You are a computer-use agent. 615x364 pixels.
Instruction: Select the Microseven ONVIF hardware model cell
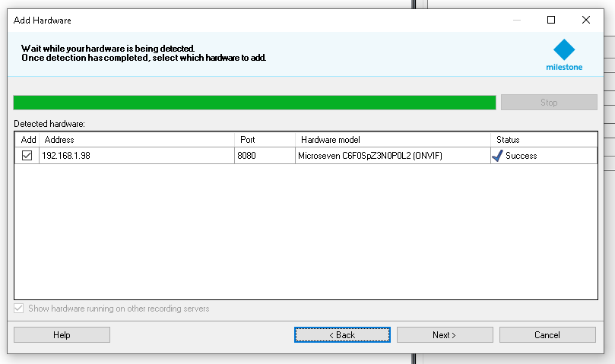point(392,156)
